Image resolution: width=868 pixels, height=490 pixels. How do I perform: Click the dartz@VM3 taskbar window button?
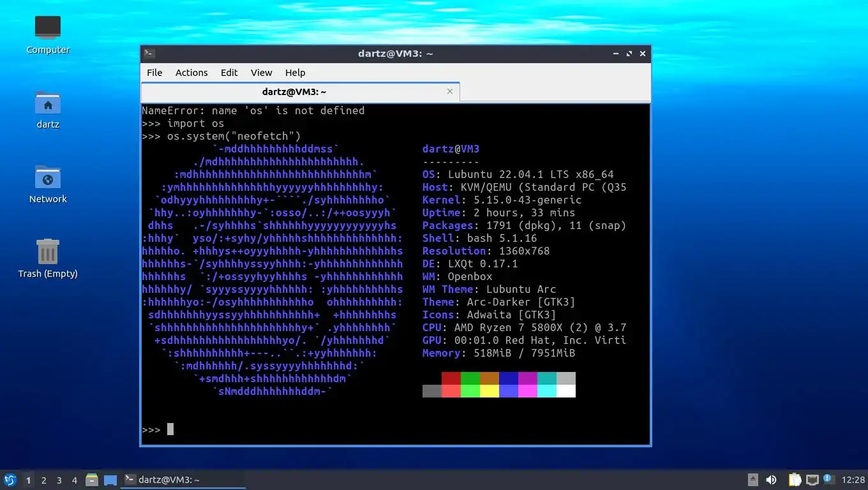coord(183,480)
